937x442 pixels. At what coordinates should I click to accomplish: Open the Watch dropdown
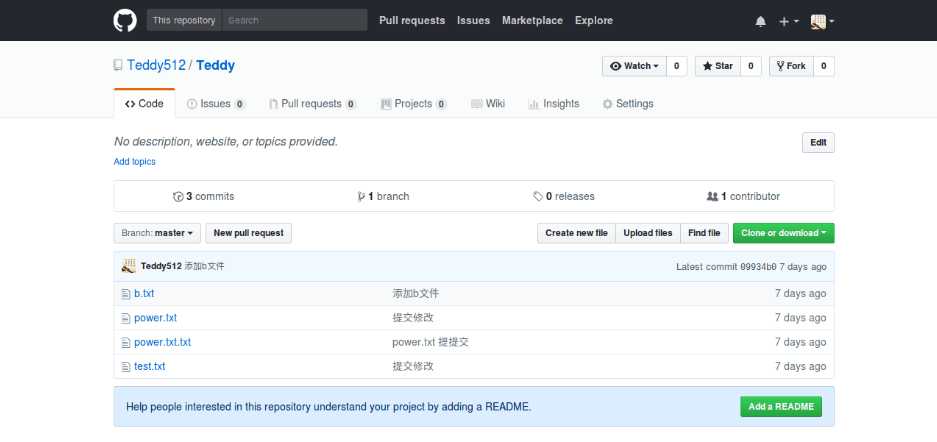[x=634, y=66]
